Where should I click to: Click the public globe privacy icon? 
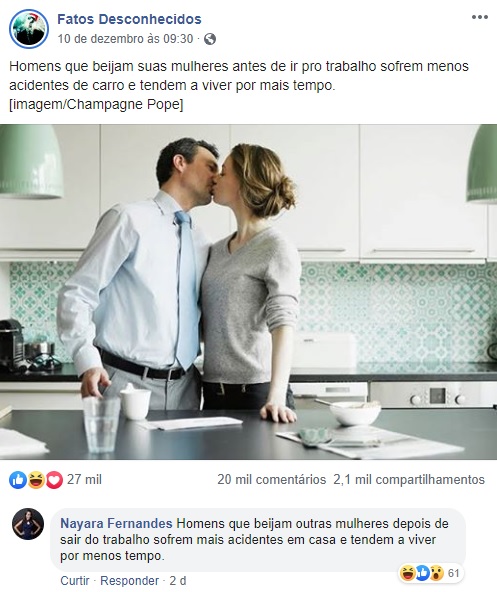(x=210, y=39)
